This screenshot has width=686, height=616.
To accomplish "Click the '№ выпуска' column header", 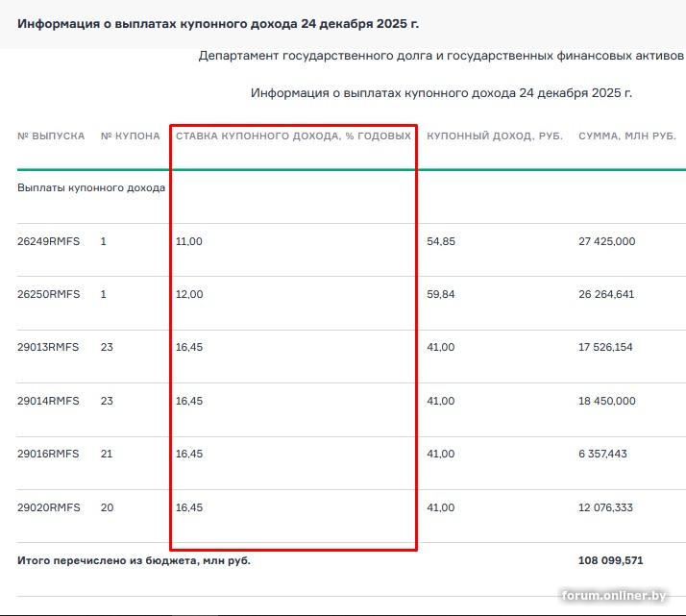I will click(51, 136).
